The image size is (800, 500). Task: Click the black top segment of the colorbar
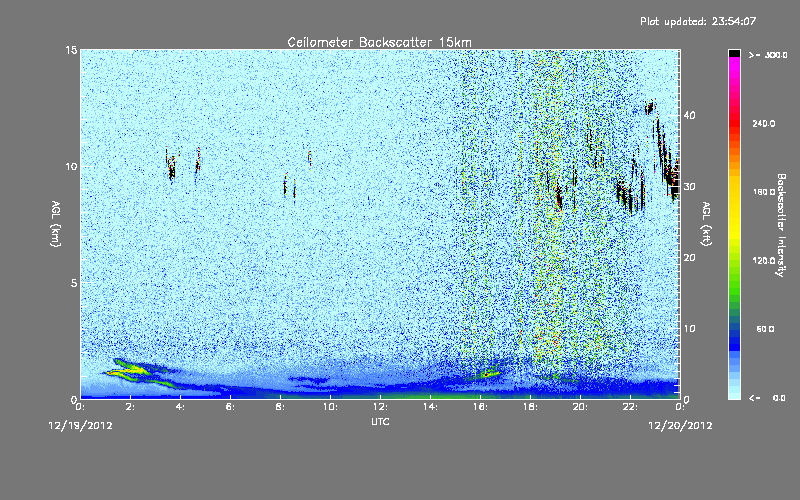[x=734, y=53]
